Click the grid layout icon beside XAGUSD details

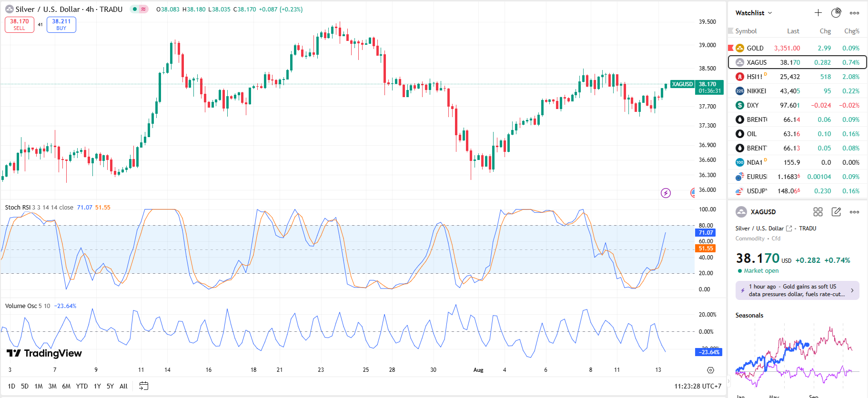coord(818,212)
